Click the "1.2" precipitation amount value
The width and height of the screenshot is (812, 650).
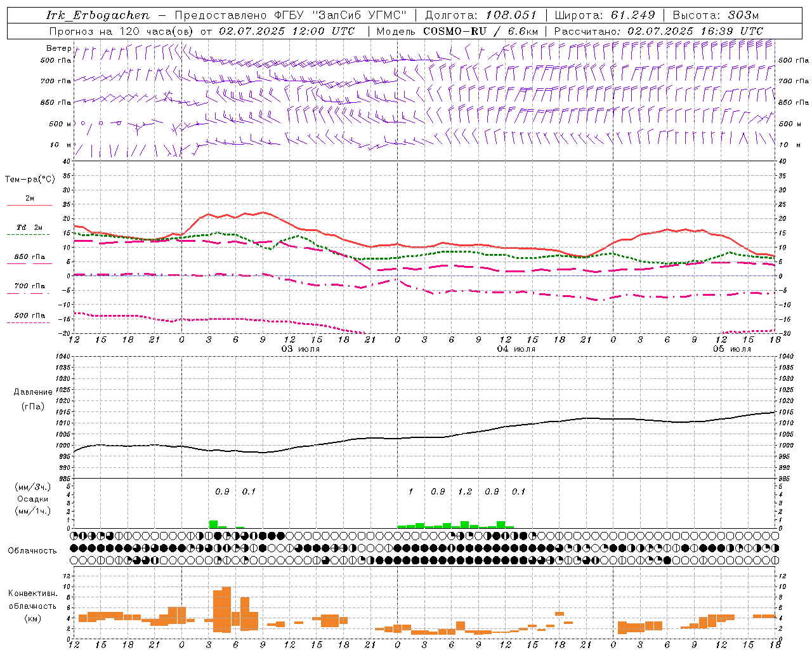pos(465,491)
